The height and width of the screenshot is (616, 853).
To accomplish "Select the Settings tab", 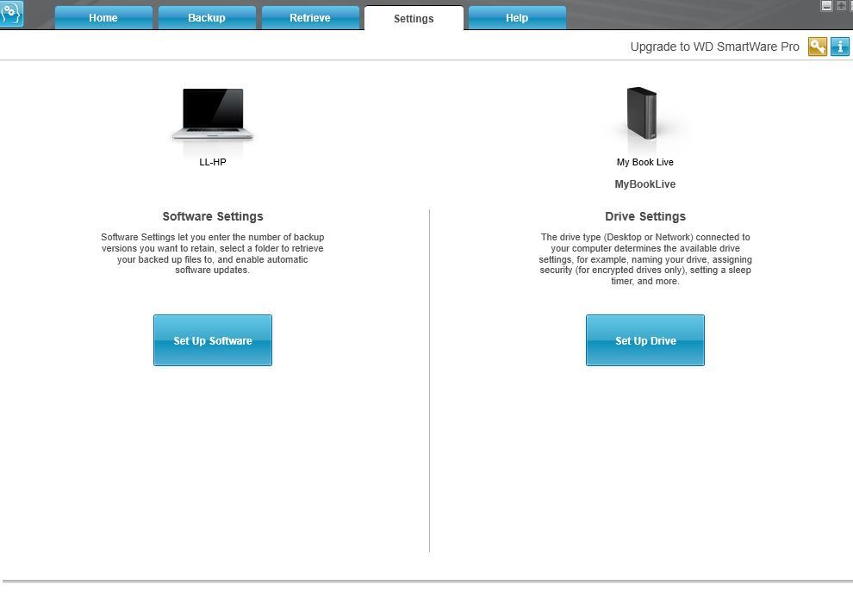I will (x=414, y=18).
